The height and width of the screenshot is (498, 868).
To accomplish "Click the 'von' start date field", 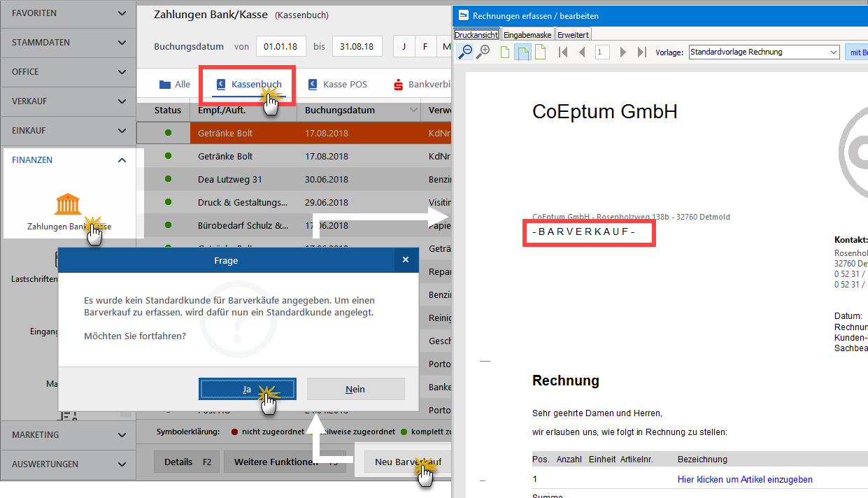I will [x=280, y=47].
